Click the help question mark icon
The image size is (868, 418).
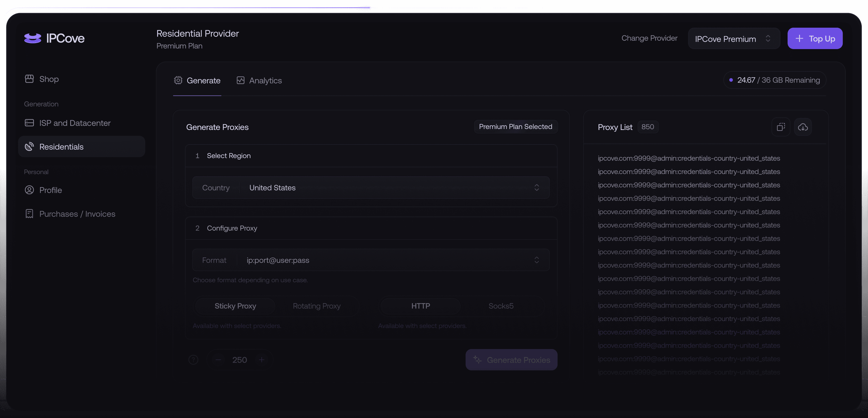pos(193,360)
